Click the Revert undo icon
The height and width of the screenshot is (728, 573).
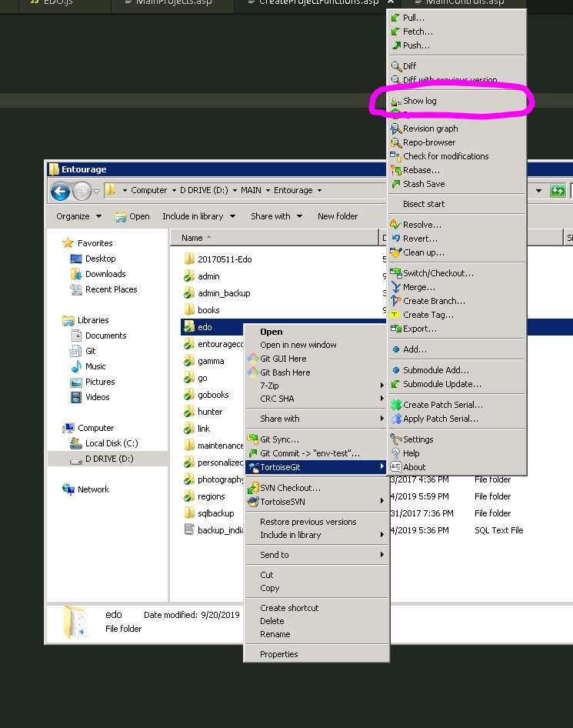point(395,239)
